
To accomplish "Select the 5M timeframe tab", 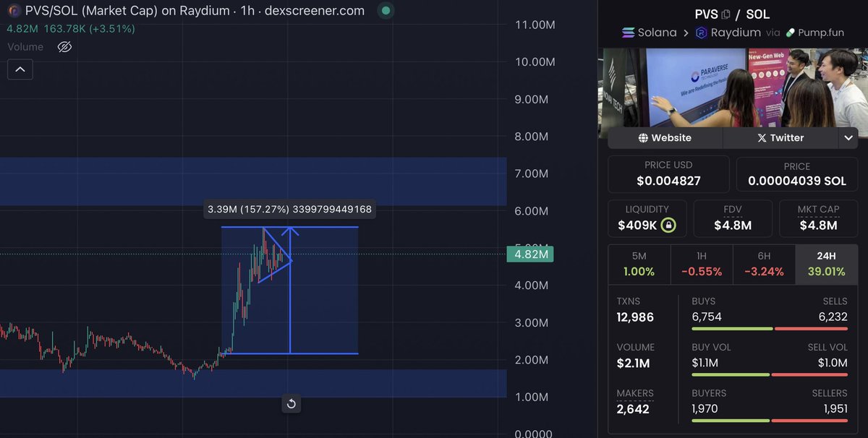I will point(639,264).
